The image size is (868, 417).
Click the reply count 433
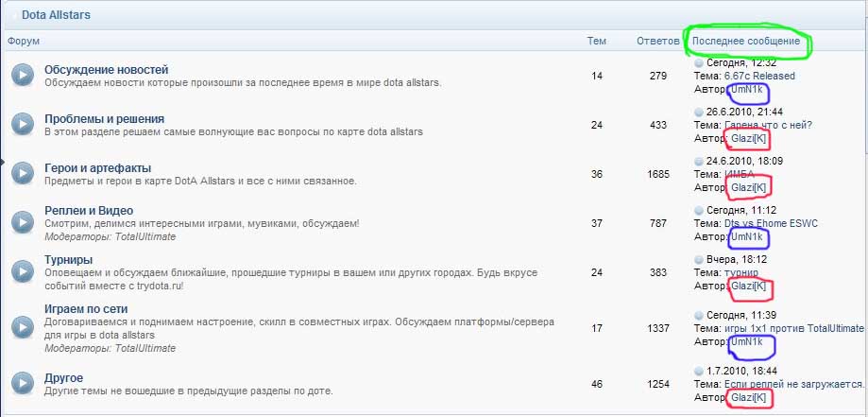658,125
